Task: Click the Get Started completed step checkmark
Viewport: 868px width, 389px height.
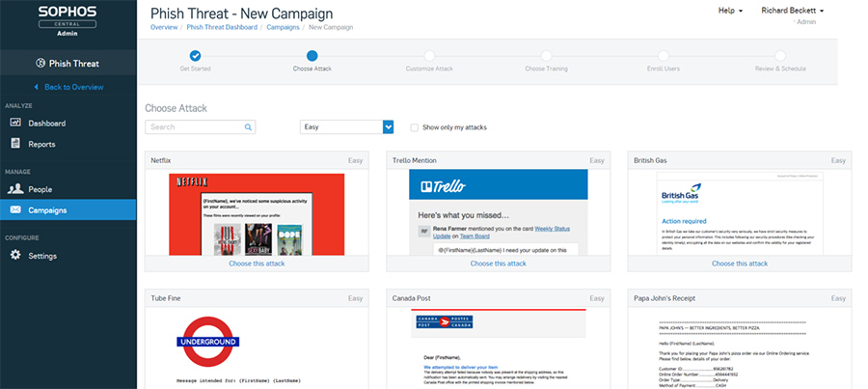Action: click(x=195, y=55)
